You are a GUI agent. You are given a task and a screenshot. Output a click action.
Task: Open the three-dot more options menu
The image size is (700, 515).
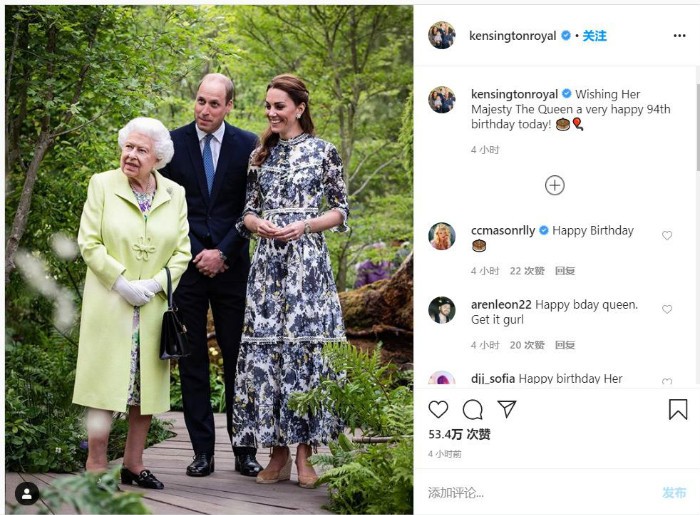(680, 35)
